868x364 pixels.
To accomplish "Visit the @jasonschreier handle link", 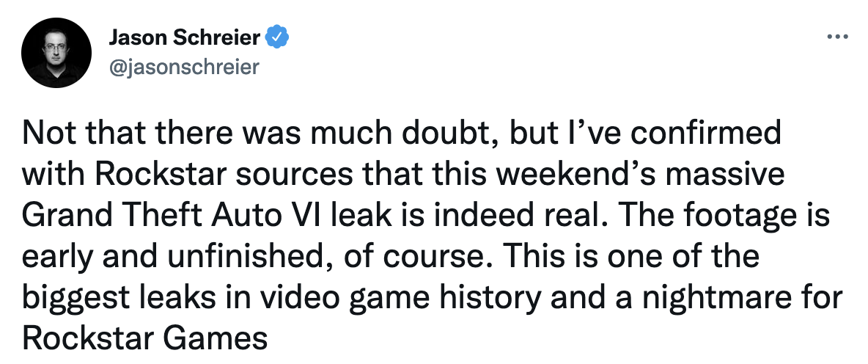I will (x=183, y=68).
